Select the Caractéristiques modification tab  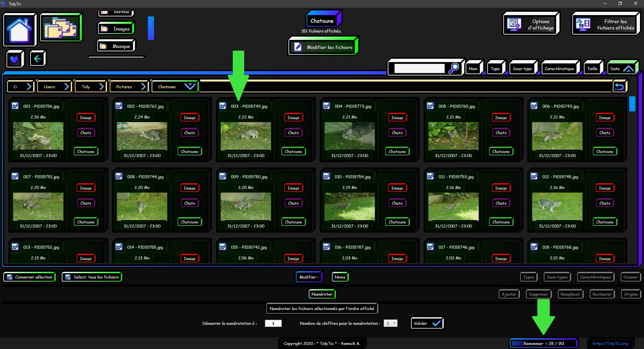pos(595,277)
